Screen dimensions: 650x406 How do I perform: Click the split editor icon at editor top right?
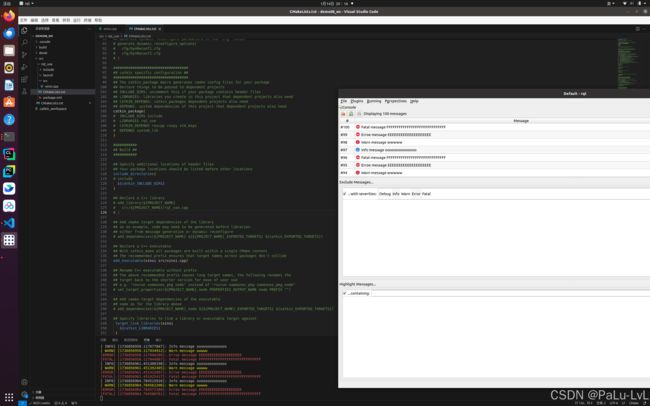[x=637, y=29]
